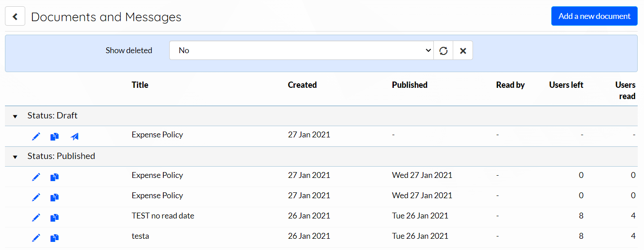Image resolution: width=644 pixels, height=250 pixels.
Task: Click TEST no read date's created date
Action: tap(309, 215)
